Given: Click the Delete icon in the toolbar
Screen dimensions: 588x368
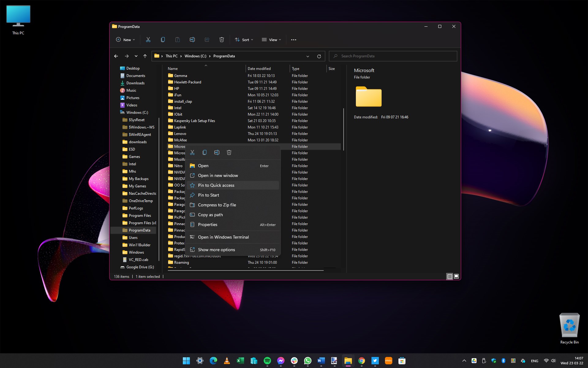Looking at the screenshot, I should tap(222, 40).
